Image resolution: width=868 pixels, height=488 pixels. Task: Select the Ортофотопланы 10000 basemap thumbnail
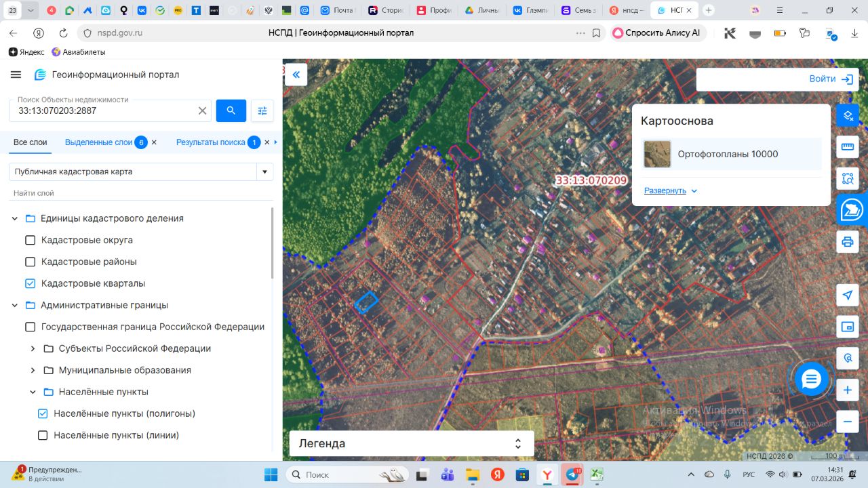coord(657,154)
